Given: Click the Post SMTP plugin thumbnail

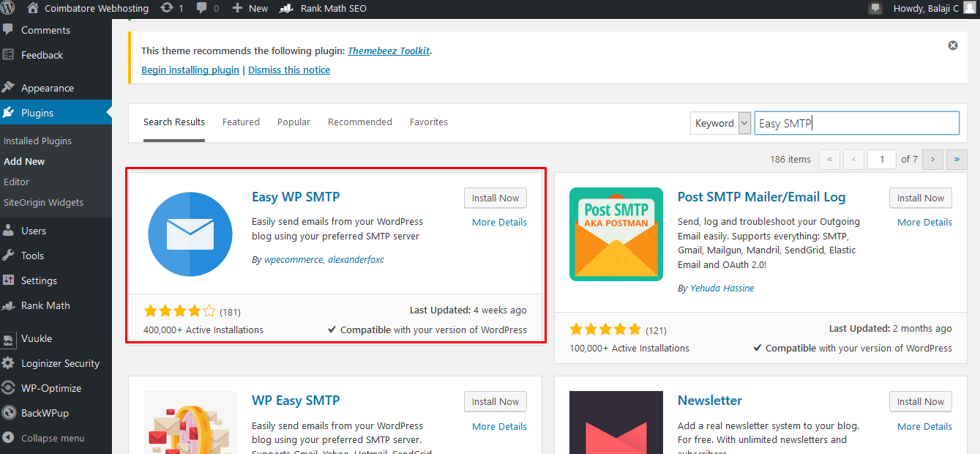Looking at the screenshot, I should [616, 234].
